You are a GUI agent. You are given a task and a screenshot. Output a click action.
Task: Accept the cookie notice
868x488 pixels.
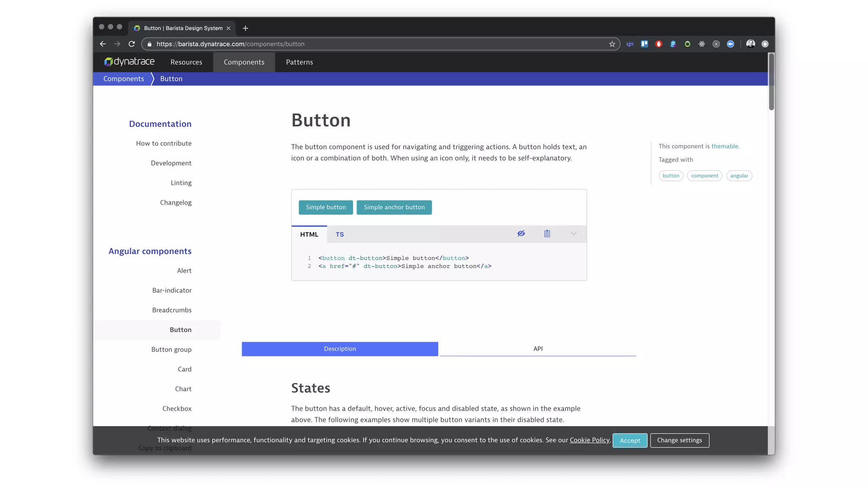click(629, 441)
